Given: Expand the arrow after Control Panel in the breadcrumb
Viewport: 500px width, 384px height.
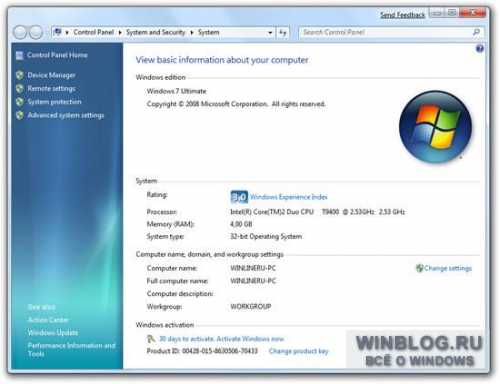Looking at the screenshot, I should [x=120, y=32].
